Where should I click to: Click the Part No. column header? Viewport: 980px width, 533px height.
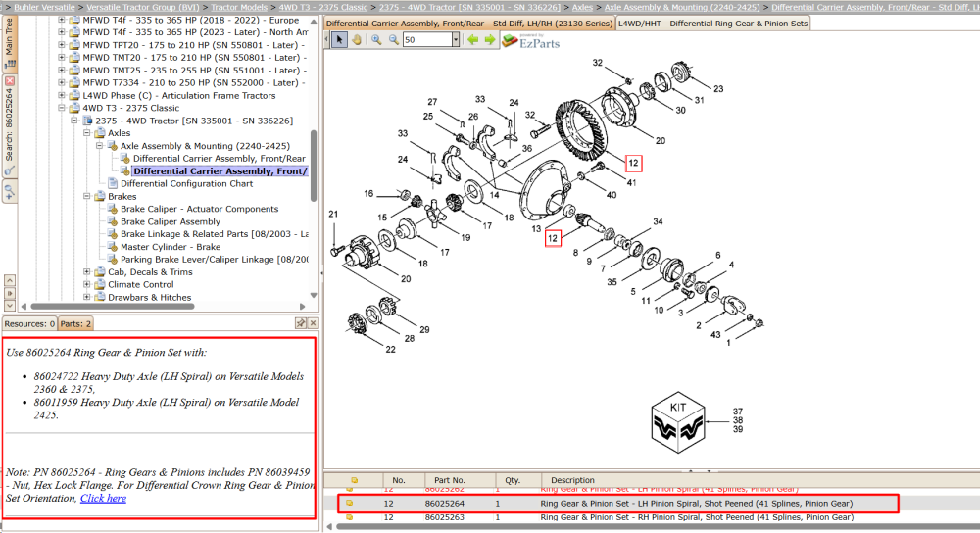(x=450, y=480)
